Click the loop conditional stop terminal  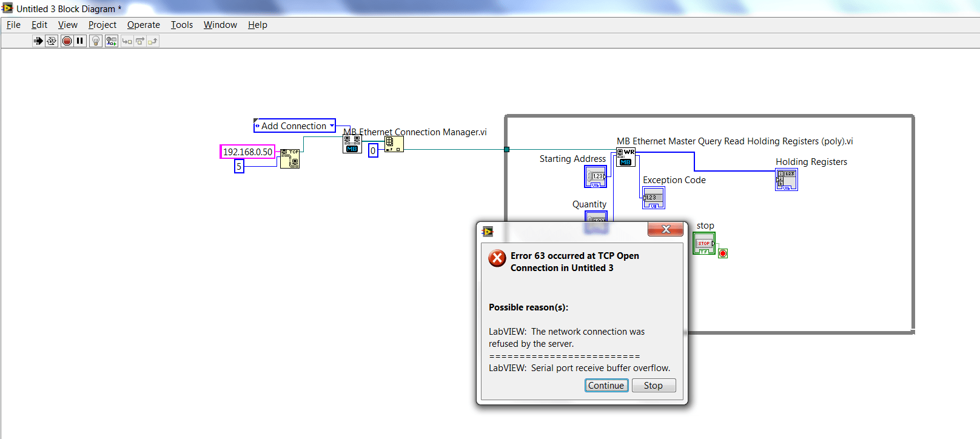click(723, 253)
